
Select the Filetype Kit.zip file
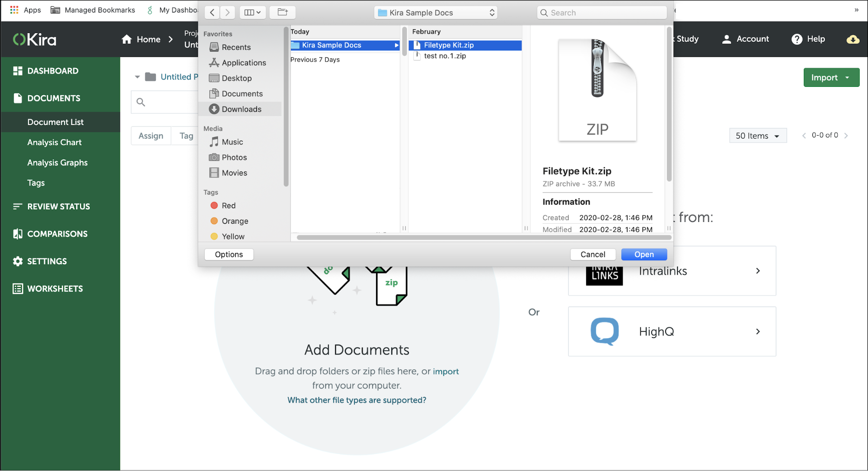click(x=465, y=45)
